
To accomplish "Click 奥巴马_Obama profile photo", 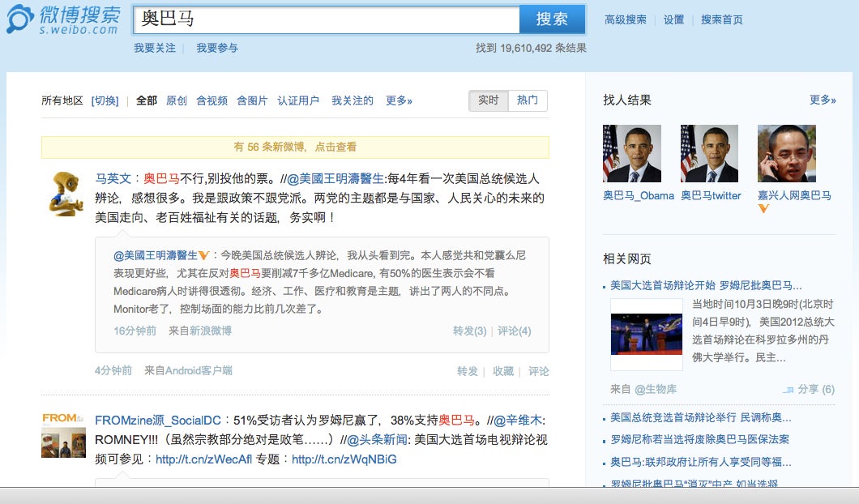I will pyautogui.click(x=631, y=153).
